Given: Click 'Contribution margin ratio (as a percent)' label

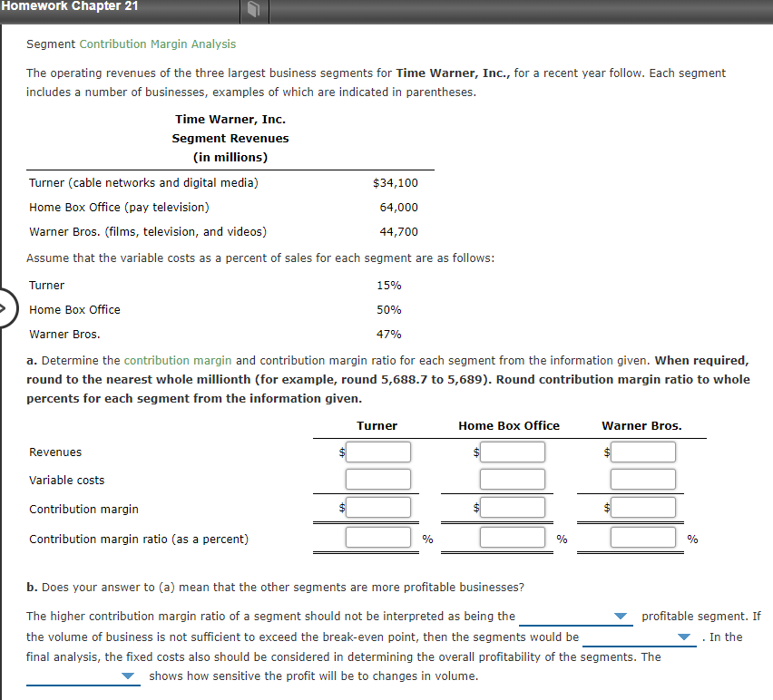Looking at the screenshot, I should click(x=139, y=539).
